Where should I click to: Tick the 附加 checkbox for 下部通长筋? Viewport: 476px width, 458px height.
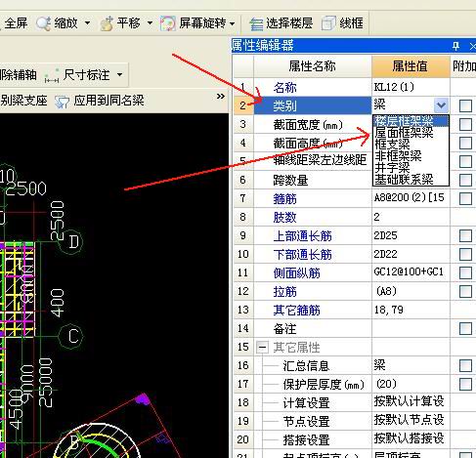point(465,254)
